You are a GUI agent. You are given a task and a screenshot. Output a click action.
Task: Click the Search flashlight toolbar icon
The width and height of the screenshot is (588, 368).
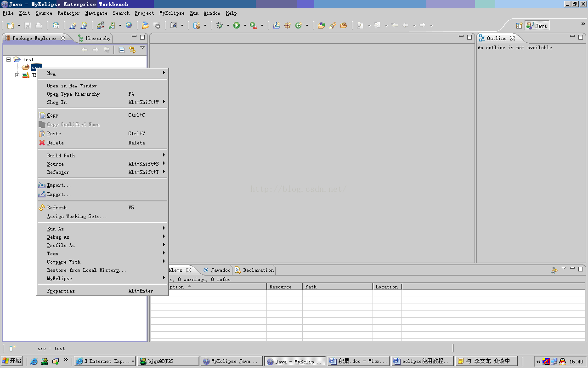[333, 25]
